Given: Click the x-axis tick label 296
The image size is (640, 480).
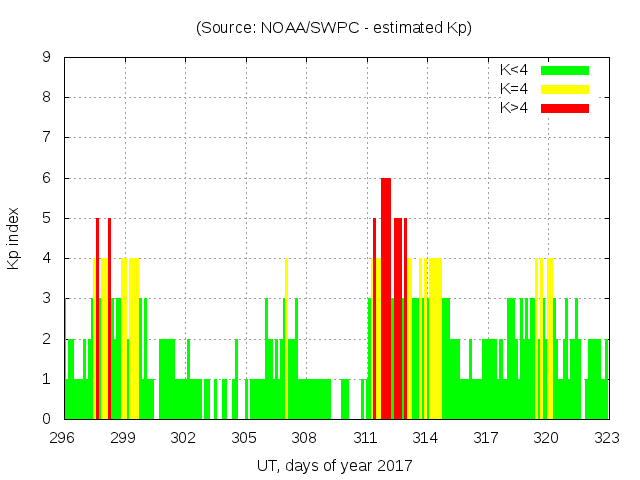Looking at the screenshot, I should pyautogui.click(x=63, y=437).
